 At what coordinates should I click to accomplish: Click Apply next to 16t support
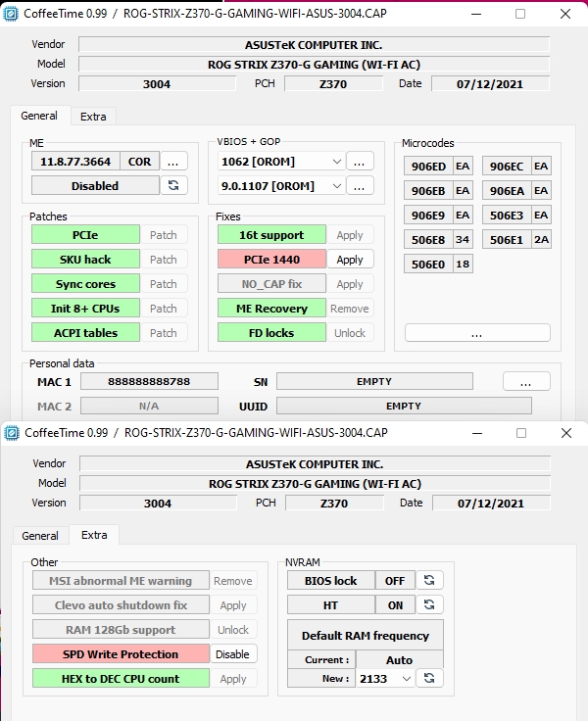pos(350,235)
